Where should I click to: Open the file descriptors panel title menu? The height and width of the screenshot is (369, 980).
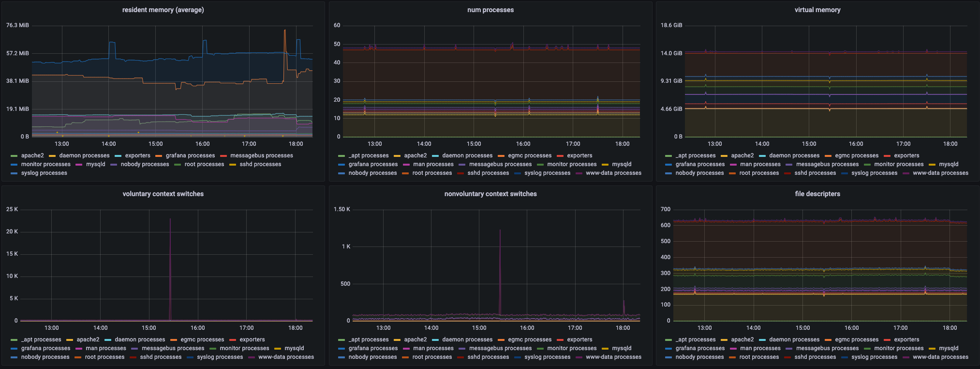click(x=817, y=194)
